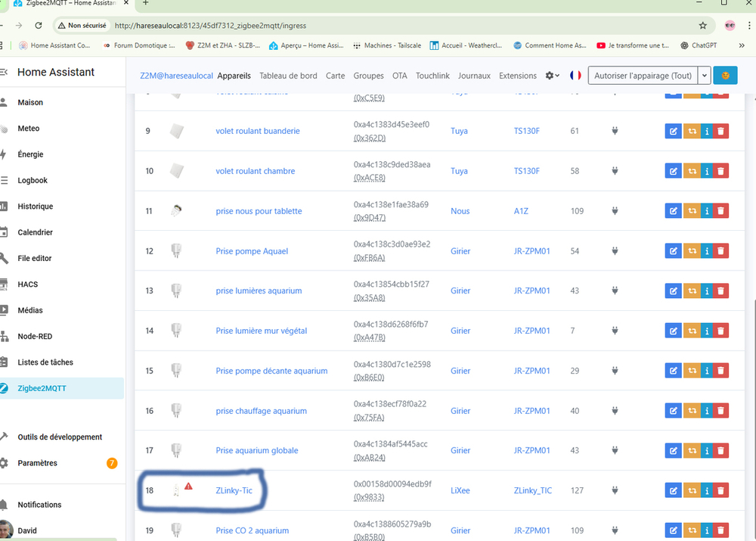Open the language flag selector
This screenshot has height=541, width=756.
pyautogui.click(x=575, y=76)
